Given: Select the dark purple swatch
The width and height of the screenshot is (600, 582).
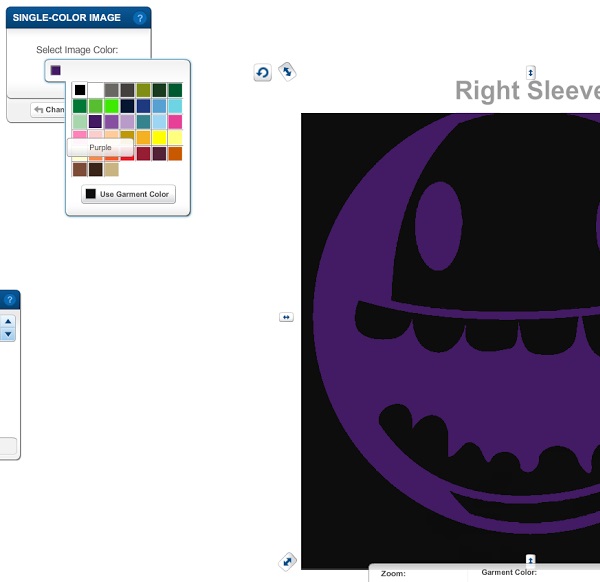Looking at the screenshot, I should pyautogui.click(x=96, y=122).
